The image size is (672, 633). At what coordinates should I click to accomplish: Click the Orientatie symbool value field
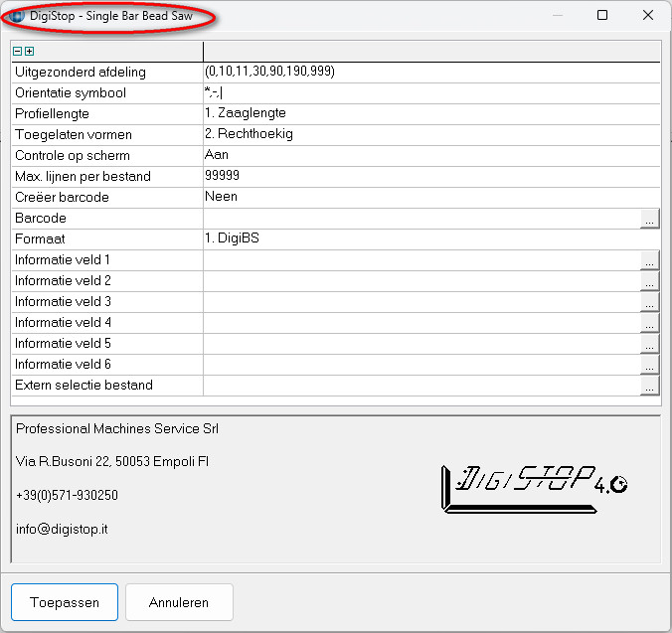431,93
